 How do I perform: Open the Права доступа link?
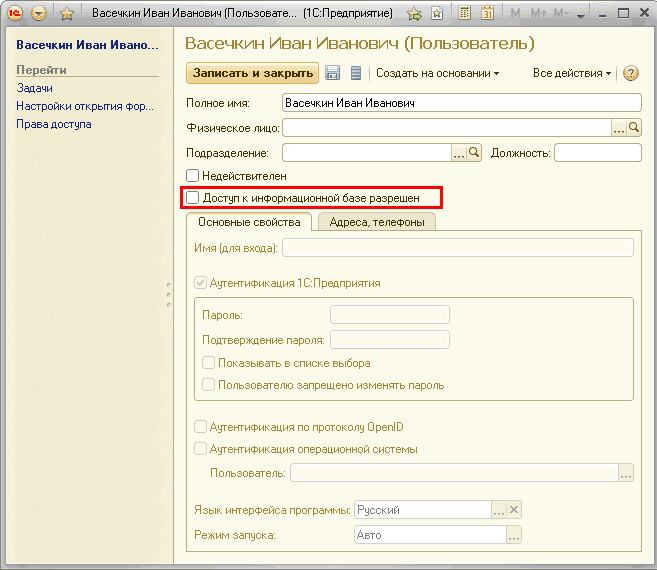pyautogui.click(x=53, y=124)
